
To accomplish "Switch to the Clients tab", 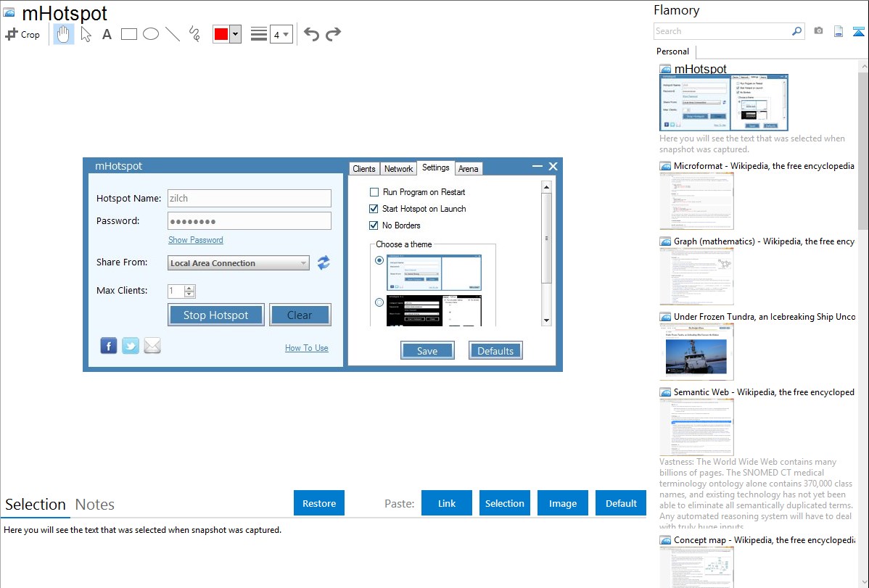I will click(x=363, y=168).
